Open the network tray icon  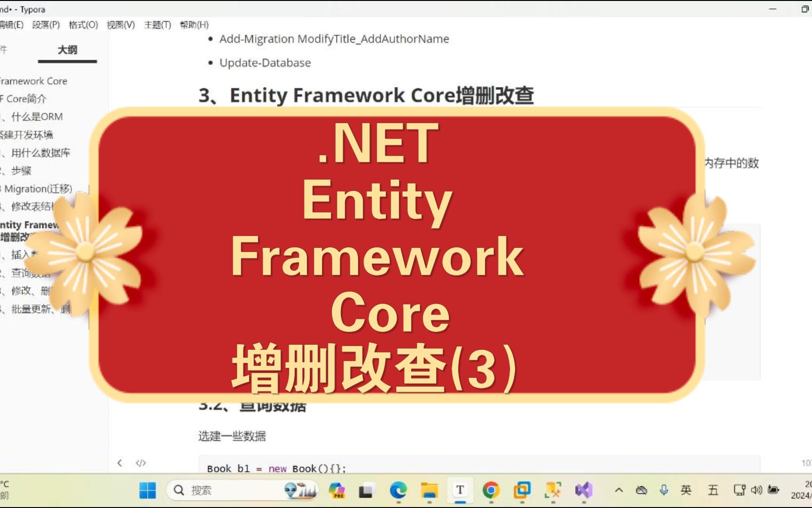(x=740, y=490)
